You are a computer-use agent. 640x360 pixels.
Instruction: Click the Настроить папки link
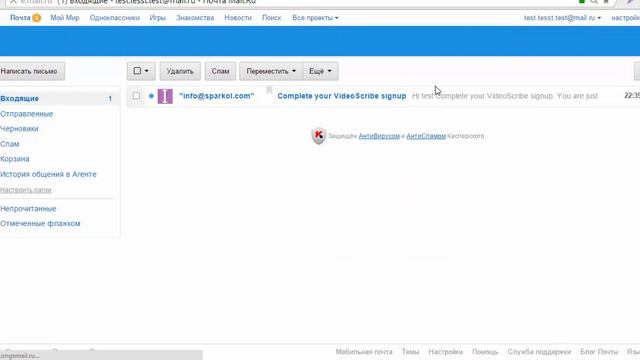[x=26, y=190]
